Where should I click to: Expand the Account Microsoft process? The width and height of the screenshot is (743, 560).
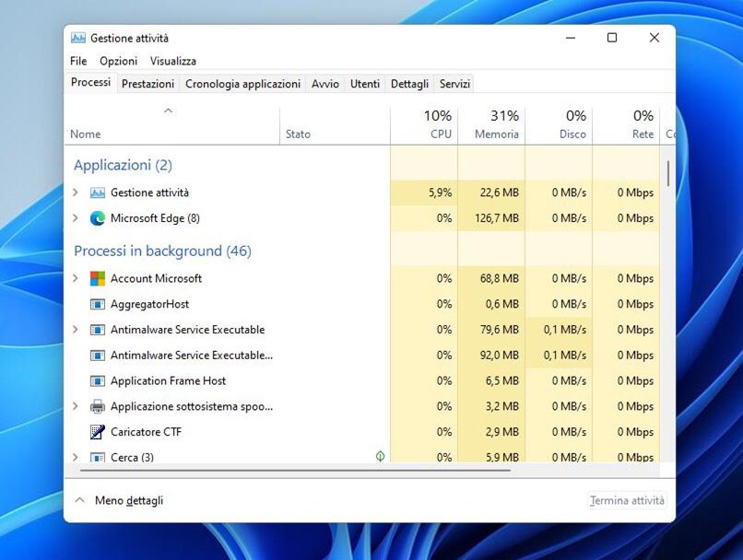point(76,278)
